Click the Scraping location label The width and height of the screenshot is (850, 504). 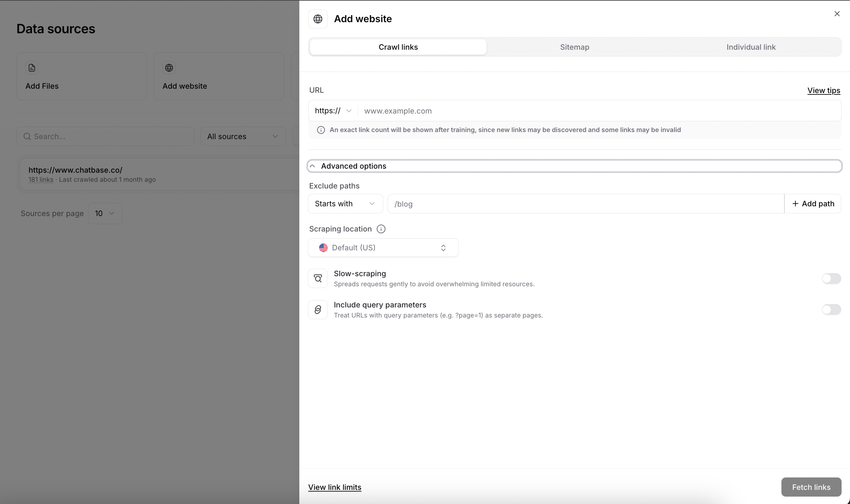coord(340,229)
